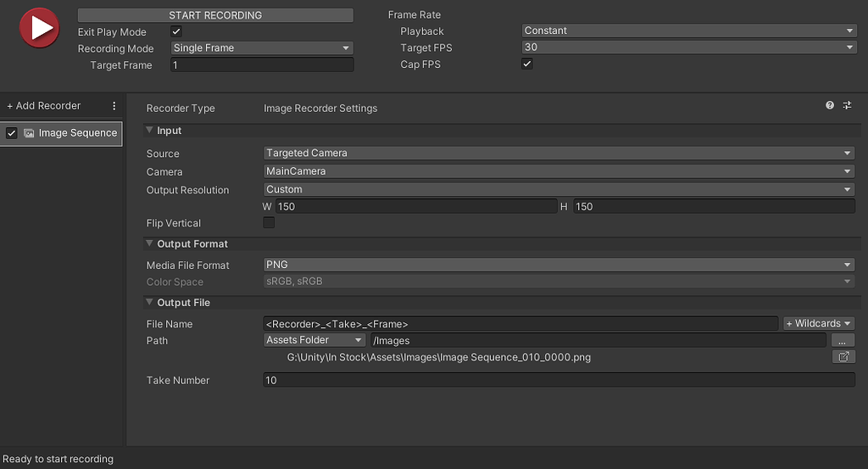Open the Media File Format dropdown
The width and height of the screenshot is (868, 469).
pyautogui.click(x=559, y=265)
